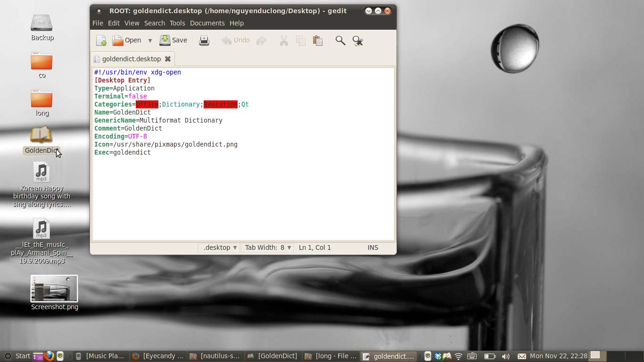Close the goldendict.desktop tab
The height and width of the screenshot is (362, 644).
[x=167, y=59]
